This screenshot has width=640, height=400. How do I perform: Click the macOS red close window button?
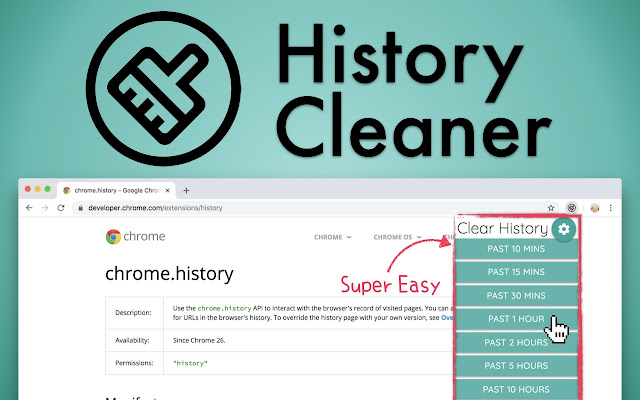(x=28, y=189)
